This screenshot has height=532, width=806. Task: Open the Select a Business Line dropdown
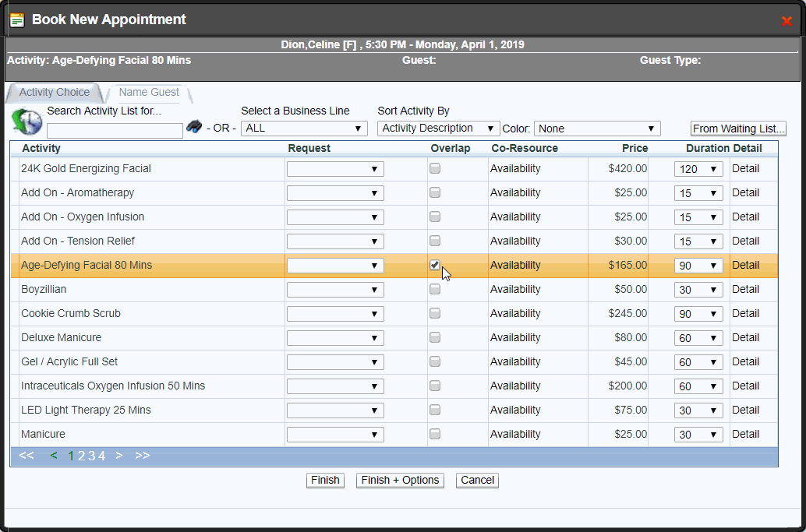pos(304,129)
